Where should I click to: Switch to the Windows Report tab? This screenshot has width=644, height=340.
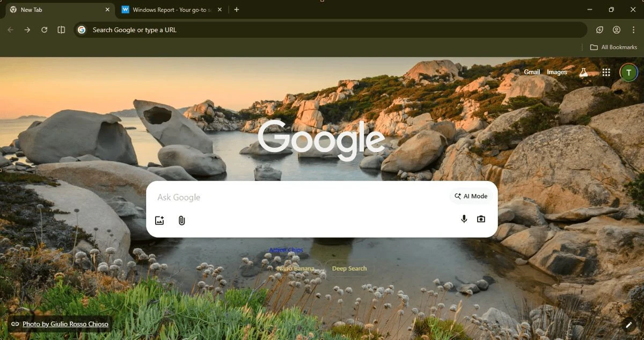point(166,9)
